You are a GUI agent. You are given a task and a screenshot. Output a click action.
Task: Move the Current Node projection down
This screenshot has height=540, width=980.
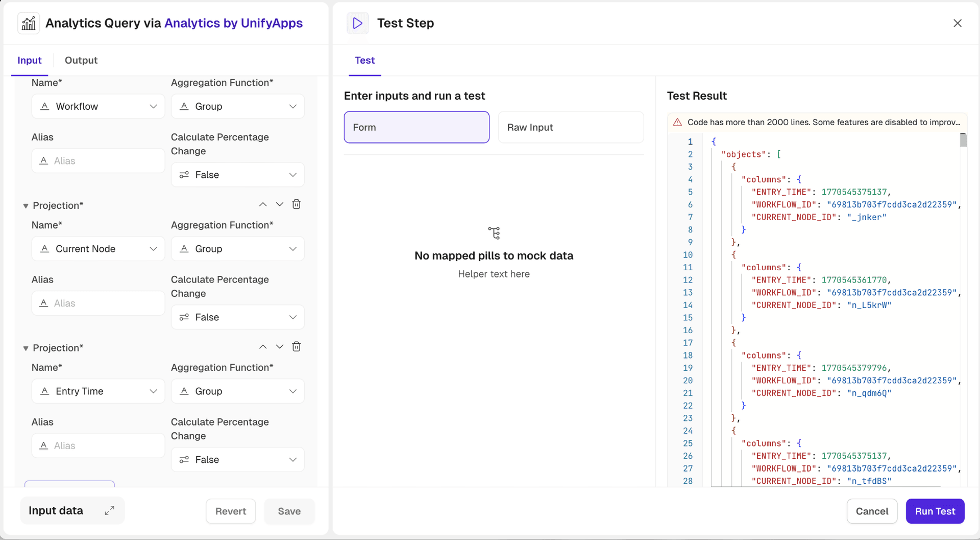tap(280, 204)
